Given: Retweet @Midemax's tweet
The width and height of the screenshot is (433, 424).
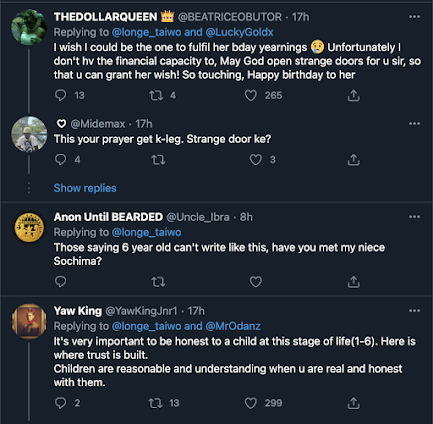Looking at the screenshot, I should click(158, 160).
